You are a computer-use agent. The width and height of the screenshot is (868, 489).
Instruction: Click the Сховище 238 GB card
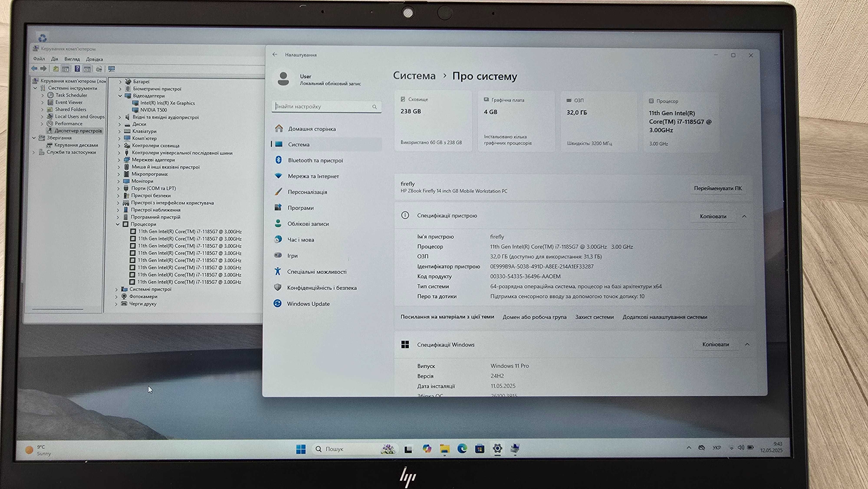coord(433,121)
